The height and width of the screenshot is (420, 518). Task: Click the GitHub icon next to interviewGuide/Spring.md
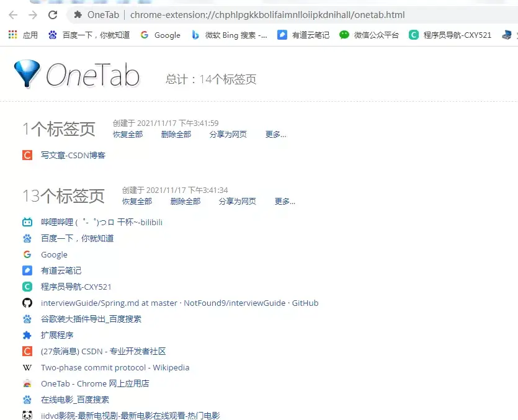pos(27,303)
